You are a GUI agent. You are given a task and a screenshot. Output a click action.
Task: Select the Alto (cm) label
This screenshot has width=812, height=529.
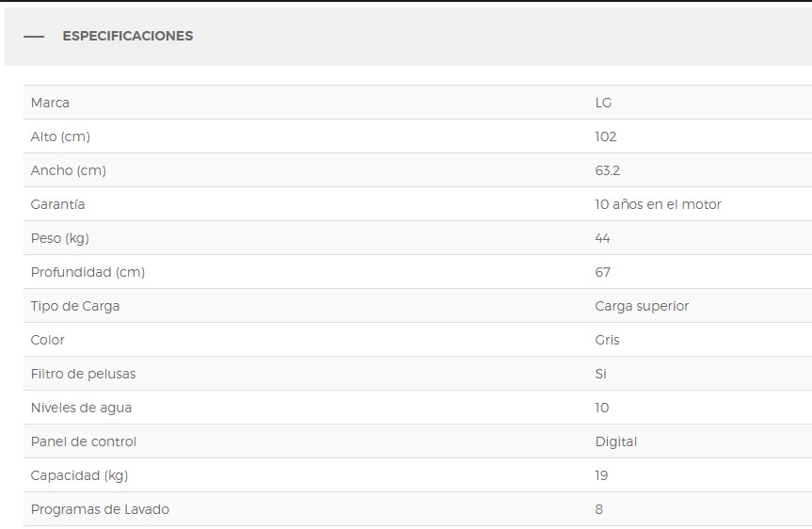coord(60,136)
